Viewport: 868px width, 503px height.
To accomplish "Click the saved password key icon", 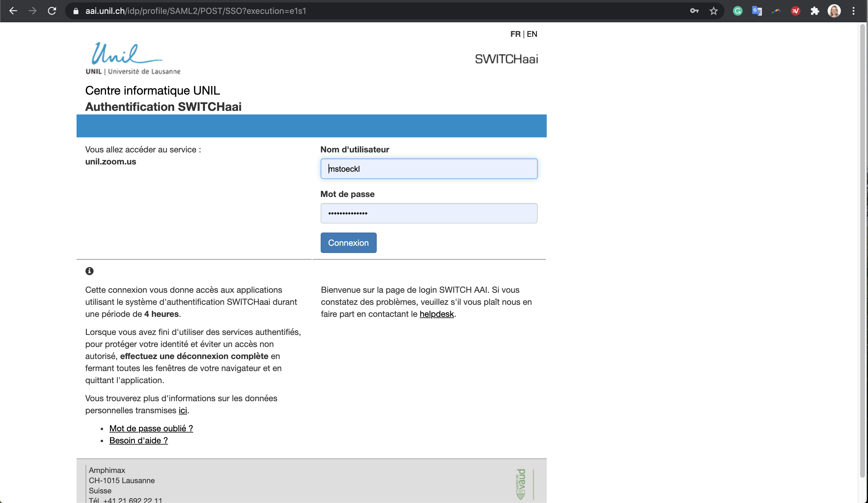I will pos(694,11).
